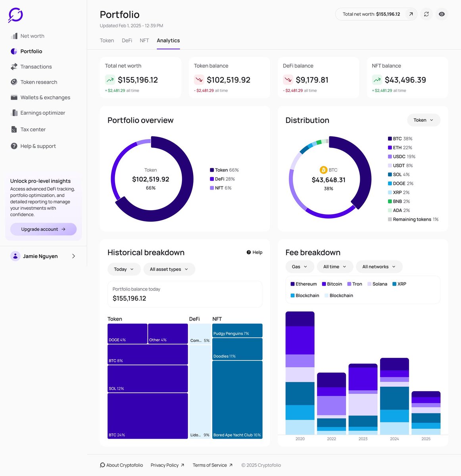Open the Token distribution dropdown
Image resolution: width=461 pixels, height=476 pixels.
tap(424, 120)
